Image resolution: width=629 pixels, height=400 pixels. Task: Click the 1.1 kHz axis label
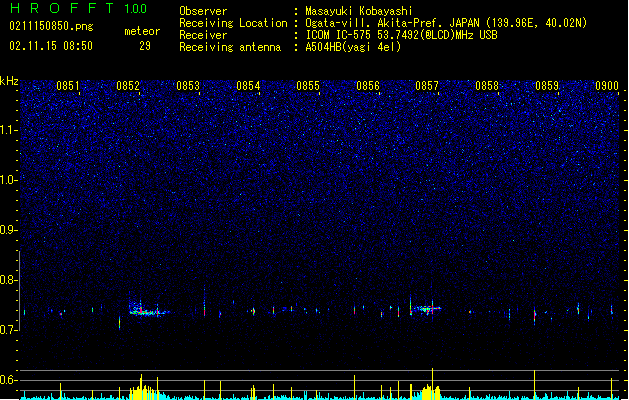(8, 130)
